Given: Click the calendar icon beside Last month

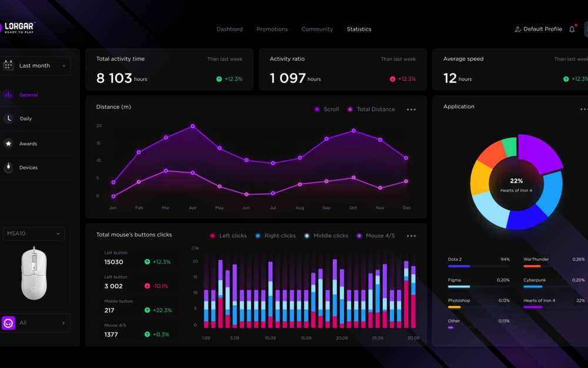Looking at the screenshot, I should coord(8,65).
